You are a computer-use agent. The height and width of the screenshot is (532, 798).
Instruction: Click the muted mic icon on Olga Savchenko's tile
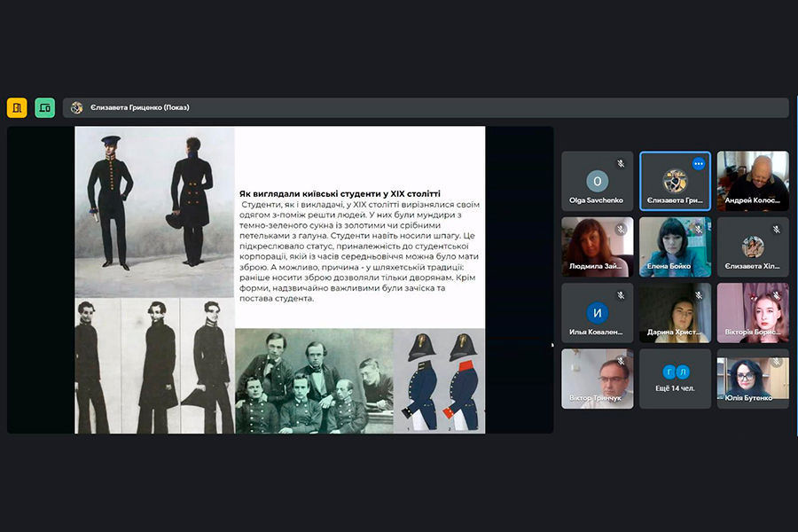[622, 163]
